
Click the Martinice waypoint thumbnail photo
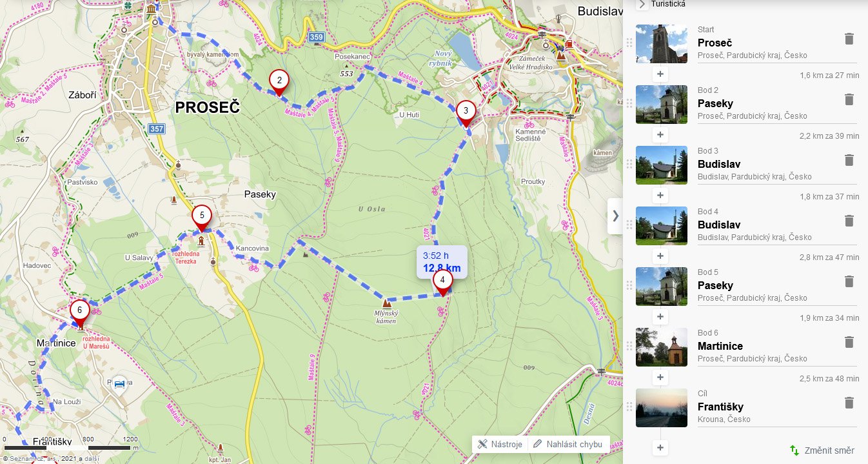(661, 347)
